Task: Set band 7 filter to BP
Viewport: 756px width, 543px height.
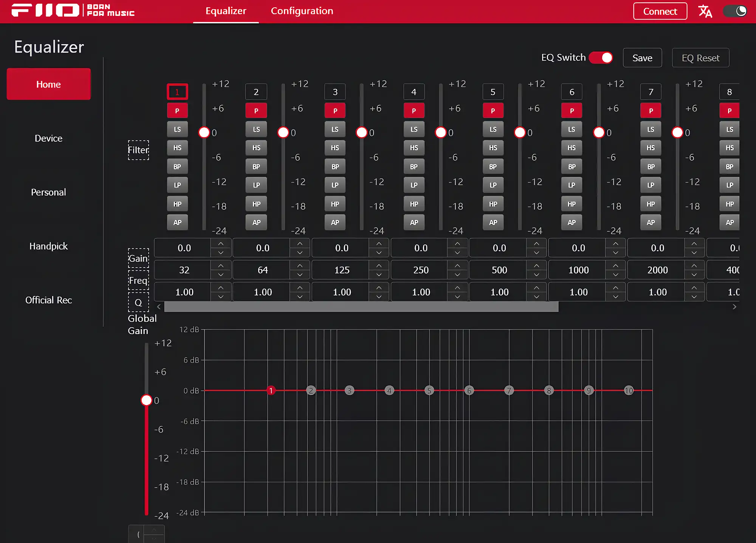Action: pyautogui.click(x=651, y=167)
